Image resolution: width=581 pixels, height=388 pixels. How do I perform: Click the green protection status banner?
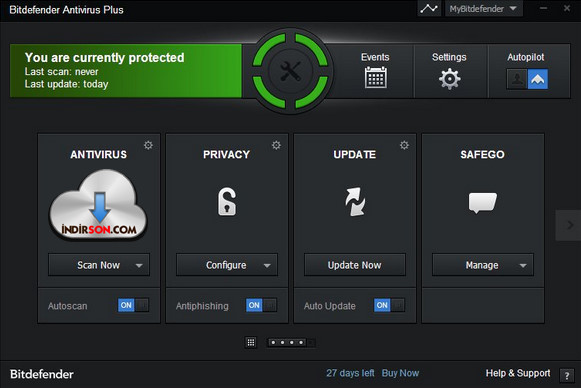tap(126, 71)
